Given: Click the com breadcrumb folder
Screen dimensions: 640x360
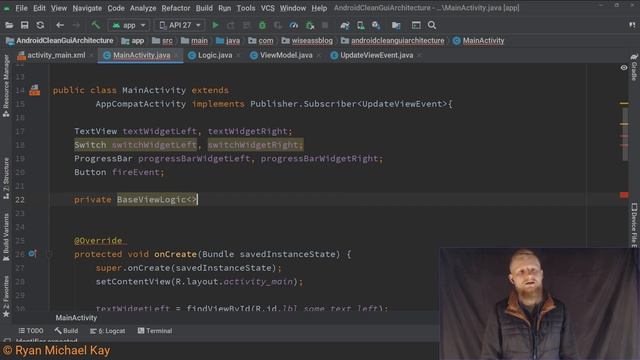Looking at the screenshot, I should (261, 40).
